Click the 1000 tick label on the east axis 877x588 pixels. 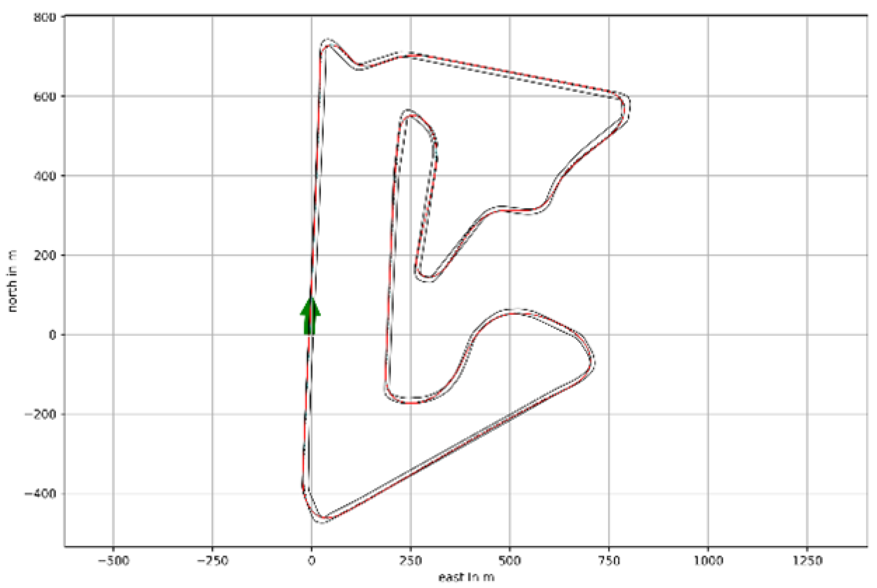708,561
